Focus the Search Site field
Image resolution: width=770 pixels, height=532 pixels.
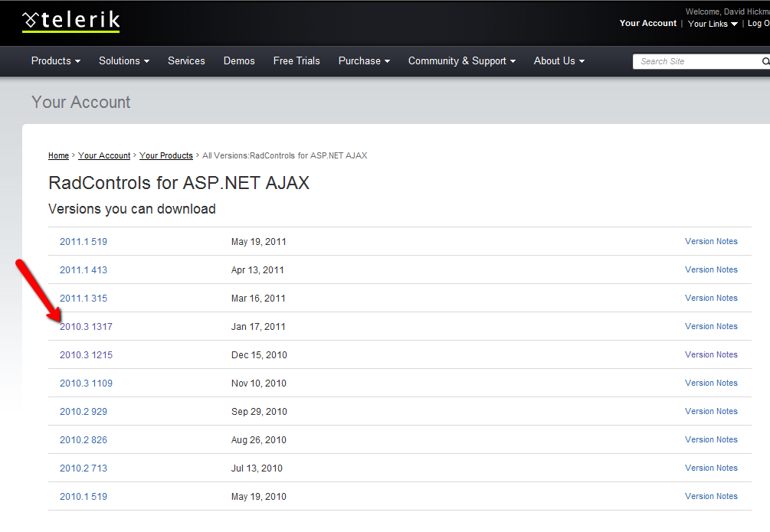[x=697, y=61]
